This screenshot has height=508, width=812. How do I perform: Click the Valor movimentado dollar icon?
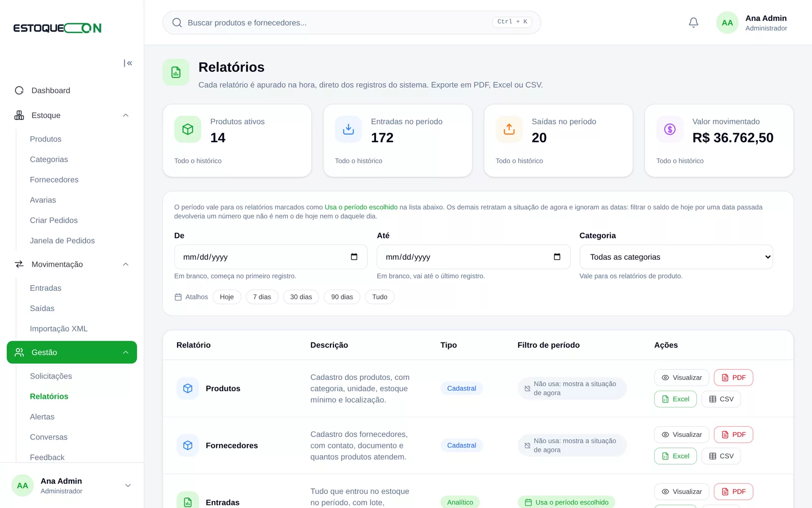(x=670, y=129)
